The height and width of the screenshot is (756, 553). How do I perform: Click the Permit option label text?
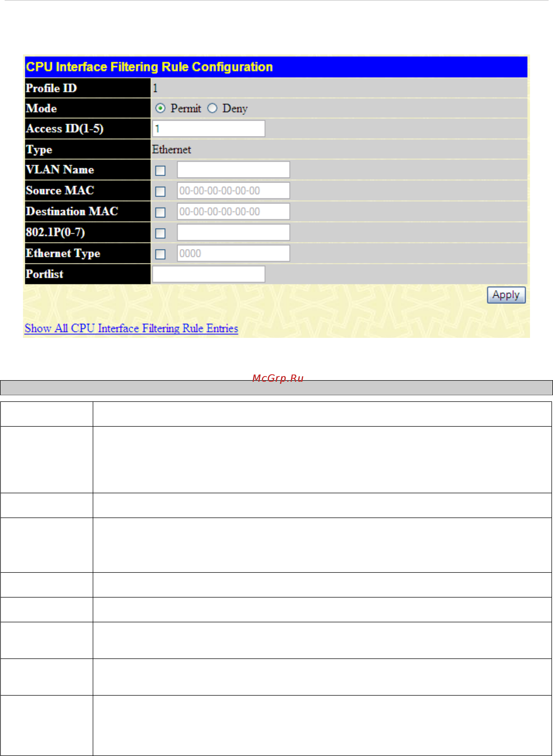click(186, 108)
